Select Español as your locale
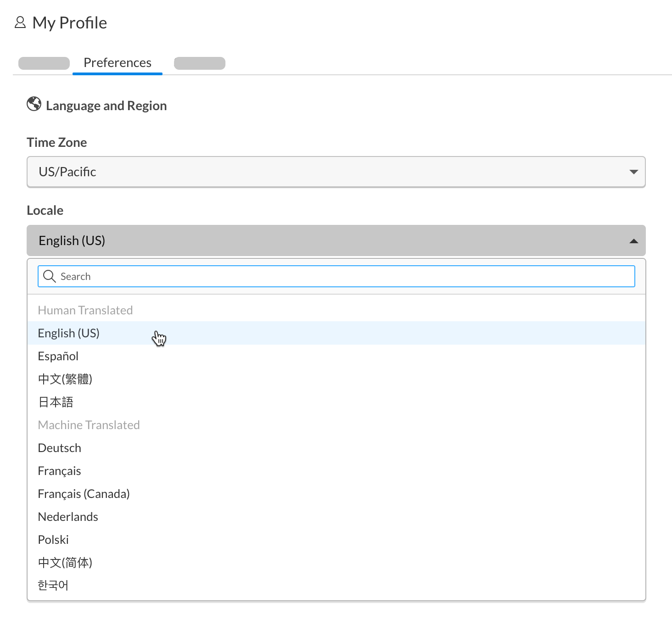Viewport: 672px width, 637px height. pyautogui.click(x=58, y=356)
